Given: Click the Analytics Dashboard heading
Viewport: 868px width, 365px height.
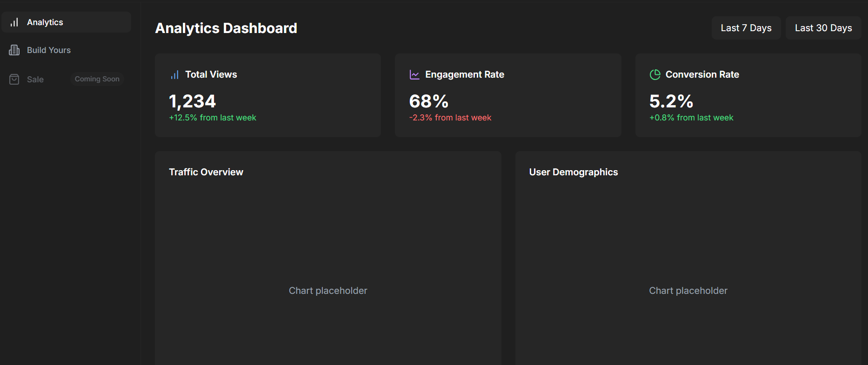Looking at the screenshot, I should 226,28.
